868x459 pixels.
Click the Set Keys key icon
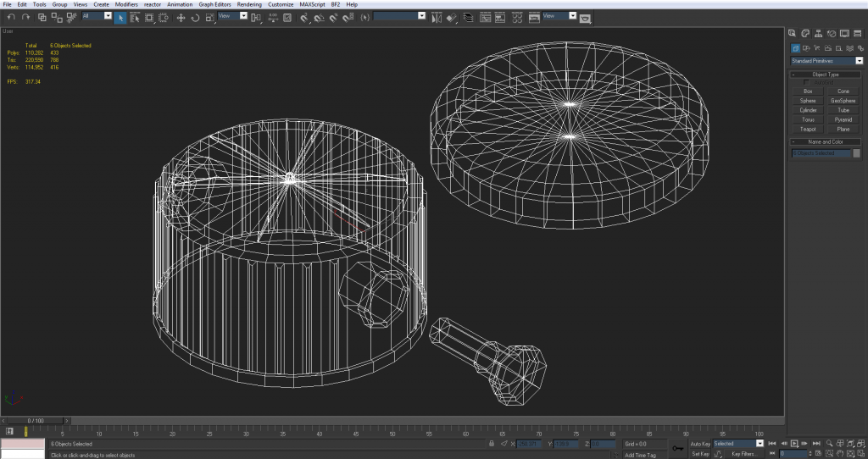(x=677, y=448)
